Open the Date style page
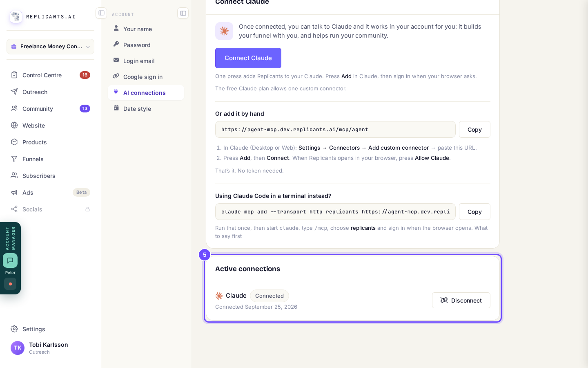The height and width of the screenshot is (368, 588). 146,109
